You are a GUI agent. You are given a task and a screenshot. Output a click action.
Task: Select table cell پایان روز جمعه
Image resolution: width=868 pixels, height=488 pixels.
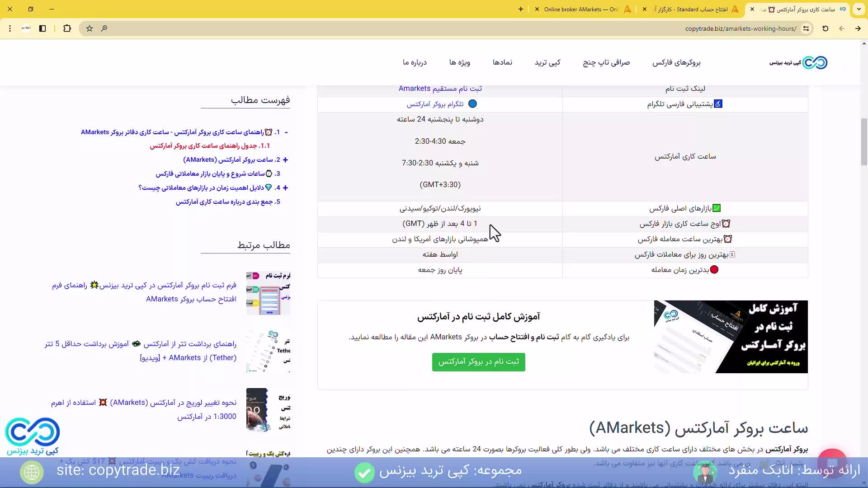pyautogui.click(x=440, y=270)
